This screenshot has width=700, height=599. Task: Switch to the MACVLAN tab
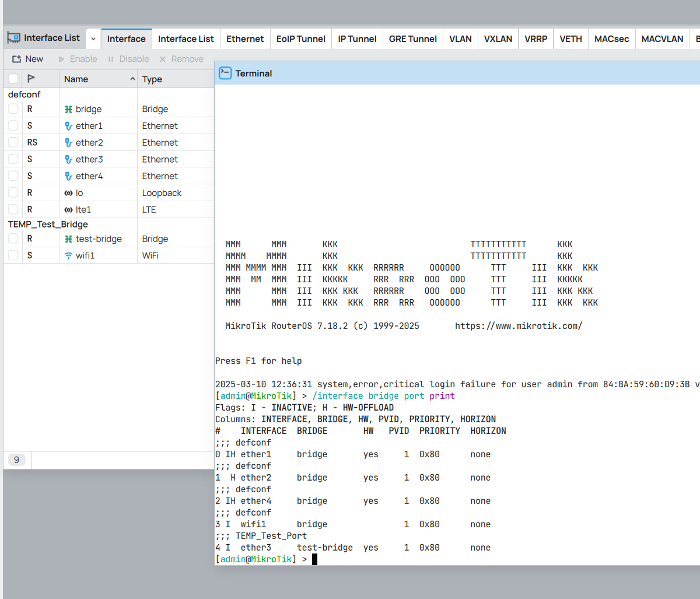pos(662,38)
